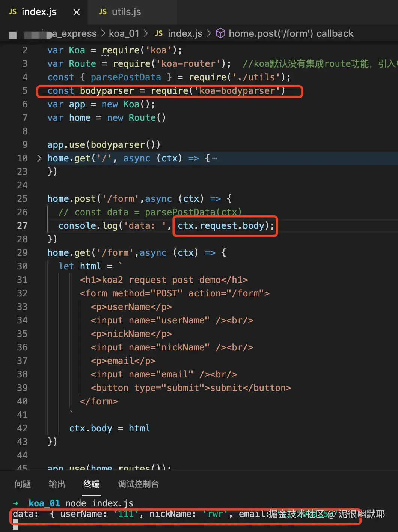
Task: Click 'let html =' on line 30
Action: tap(86, 266)
